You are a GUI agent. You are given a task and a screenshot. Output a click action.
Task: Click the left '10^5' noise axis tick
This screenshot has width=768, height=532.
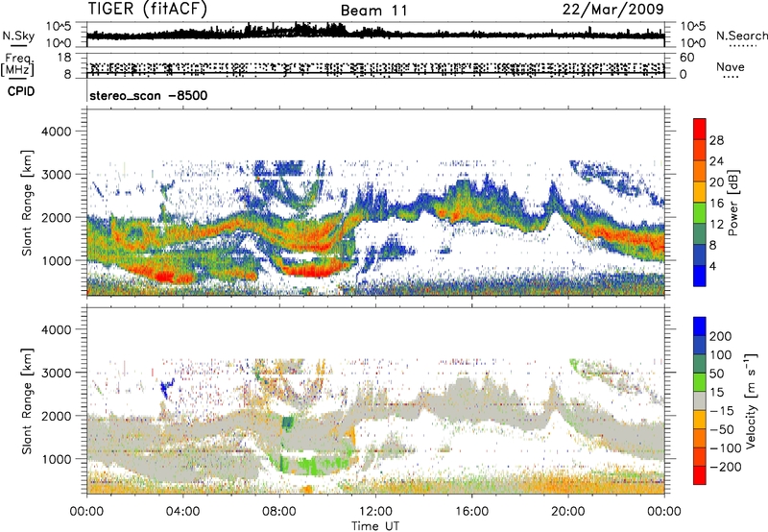(59, 27)
